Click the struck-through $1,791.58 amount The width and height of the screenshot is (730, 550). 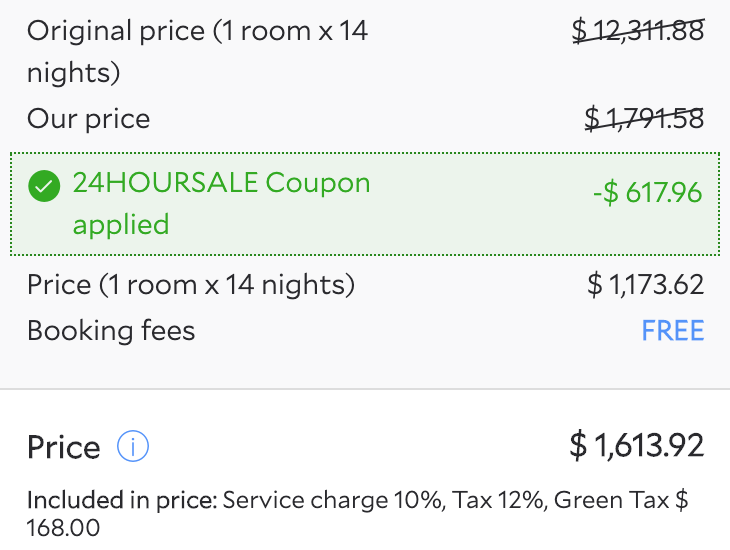click(644, 119)
